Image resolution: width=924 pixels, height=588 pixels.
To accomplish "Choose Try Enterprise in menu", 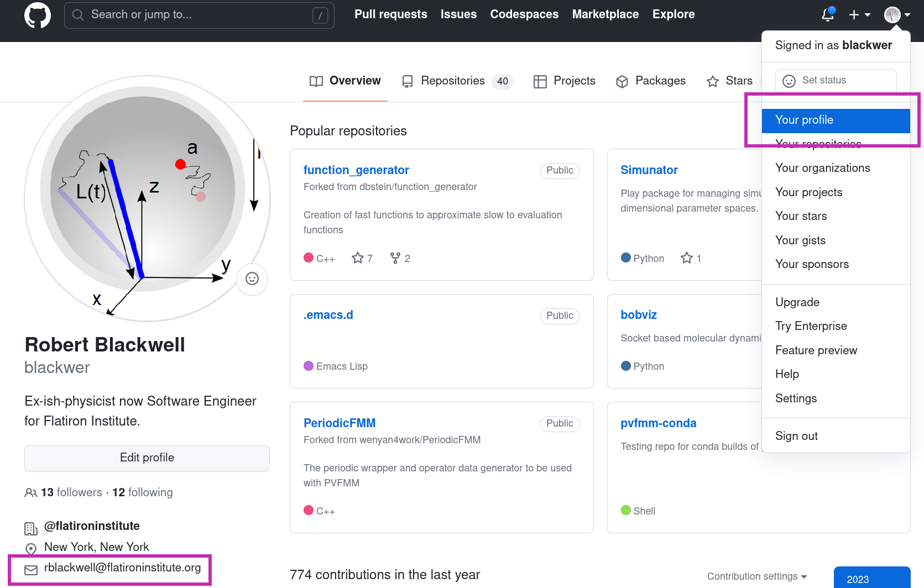I will 836,326.
